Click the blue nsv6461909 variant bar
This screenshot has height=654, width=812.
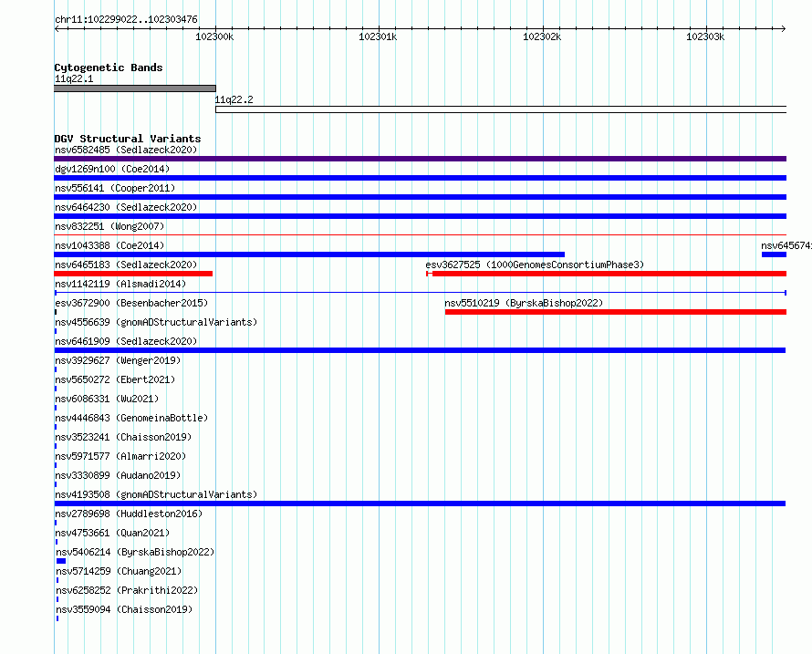[420, 350]
